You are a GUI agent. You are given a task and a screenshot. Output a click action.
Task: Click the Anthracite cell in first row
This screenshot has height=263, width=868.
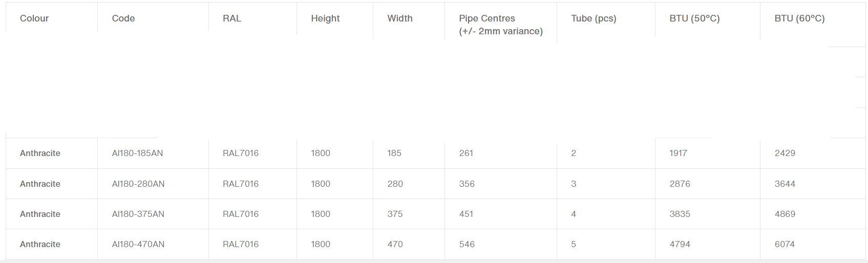40,153
